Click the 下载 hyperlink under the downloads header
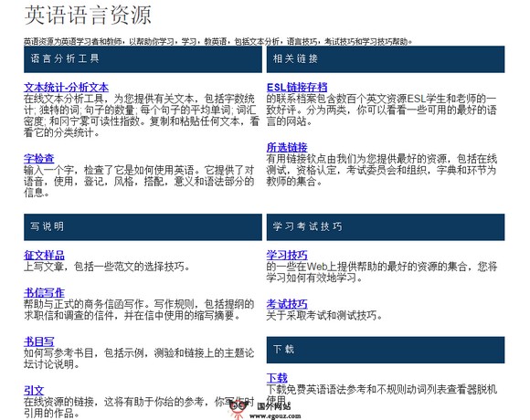Viewport: 530px width, 420px height. pyautogui.click(x=277, y=378)
